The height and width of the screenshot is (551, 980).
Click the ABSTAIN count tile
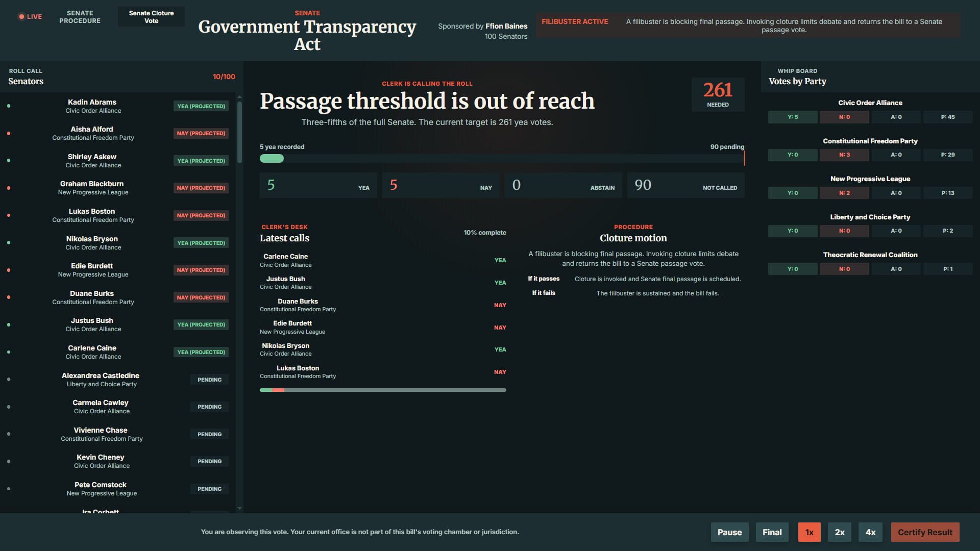pyautogui.click(x=563, y=185)
